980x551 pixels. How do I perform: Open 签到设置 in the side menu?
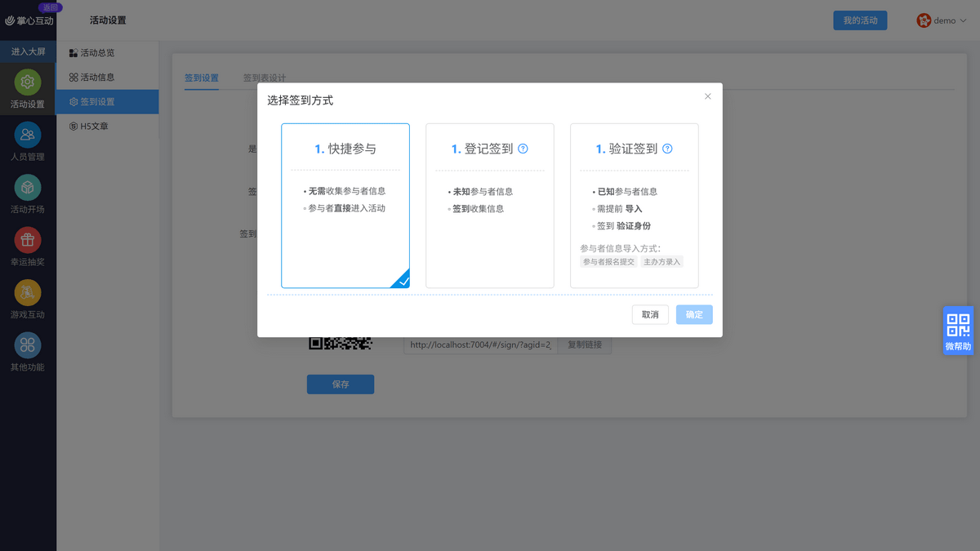click(x=107, y=102)
